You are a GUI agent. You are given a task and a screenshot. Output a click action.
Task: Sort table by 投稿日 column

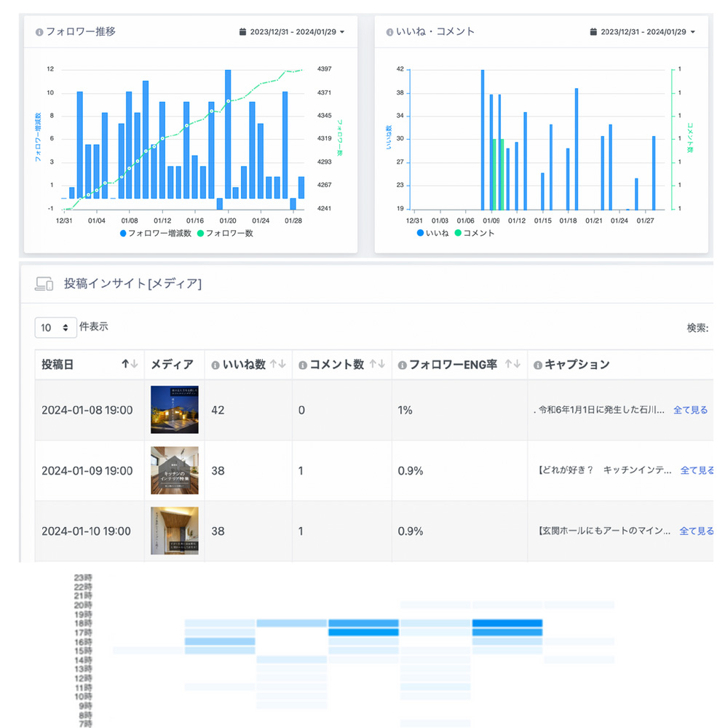pyautogui.click(x=130, y=365)
